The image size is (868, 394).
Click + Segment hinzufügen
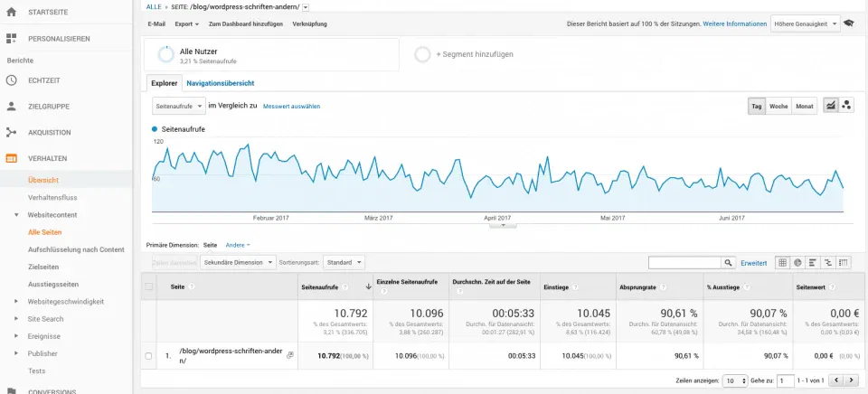coord(475,55)
